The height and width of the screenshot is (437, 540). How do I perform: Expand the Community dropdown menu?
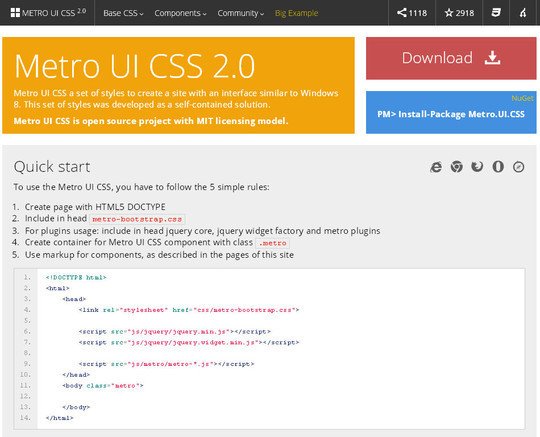(240, 13)
